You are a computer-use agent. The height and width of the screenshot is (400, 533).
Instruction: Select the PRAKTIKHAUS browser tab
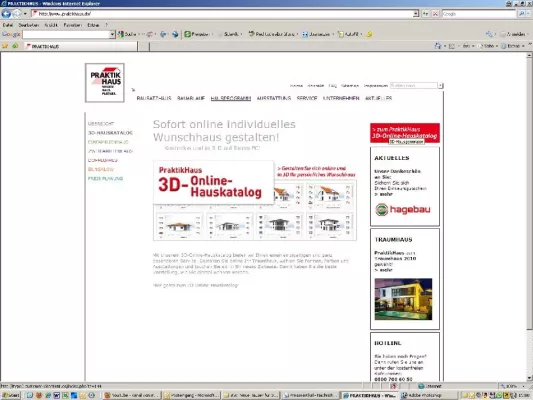[x=81, y=46]
